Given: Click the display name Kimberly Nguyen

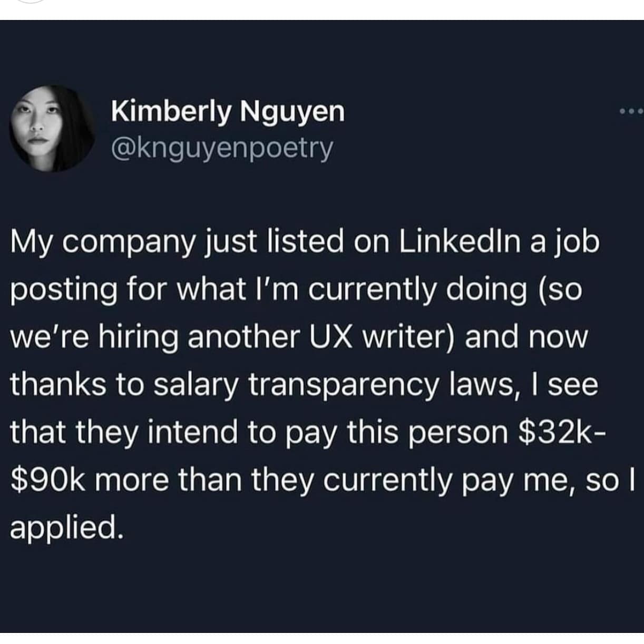Looking at the screenshot, I should coord(228,112).
